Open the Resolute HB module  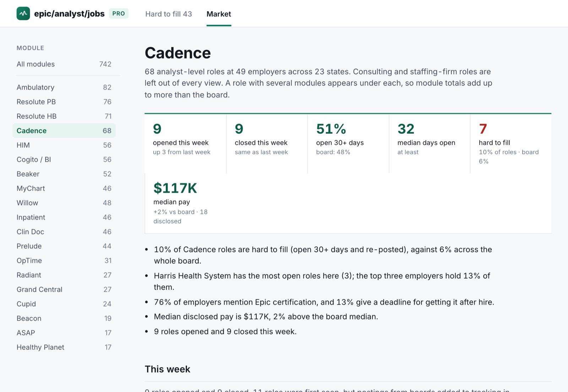[64, 116]
